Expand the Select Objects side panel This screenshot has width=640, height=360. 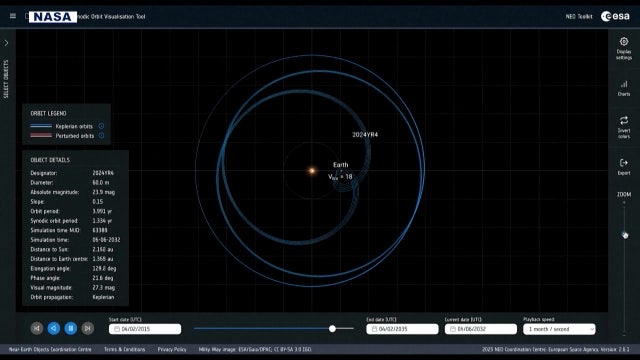pyautogui.click(x=7, y=43)
